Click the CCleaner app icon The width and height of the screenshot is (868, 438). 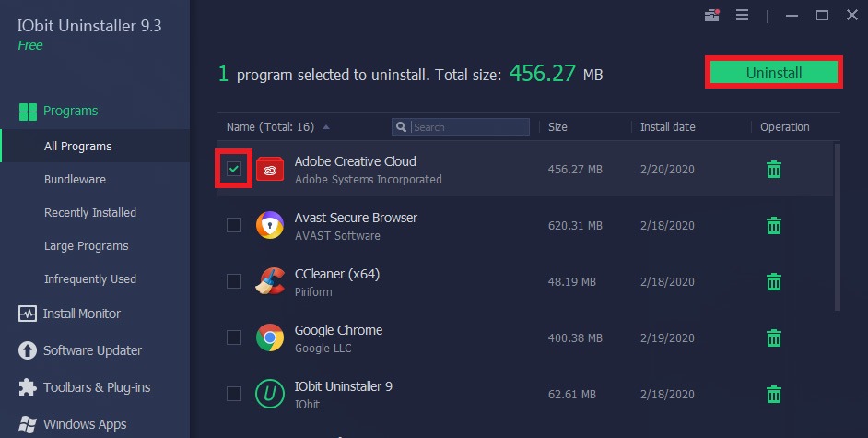[x=270, y=281]
